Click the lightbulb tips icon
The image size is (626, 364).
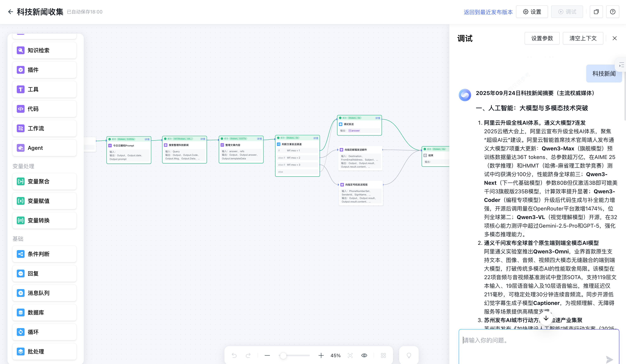409,355
